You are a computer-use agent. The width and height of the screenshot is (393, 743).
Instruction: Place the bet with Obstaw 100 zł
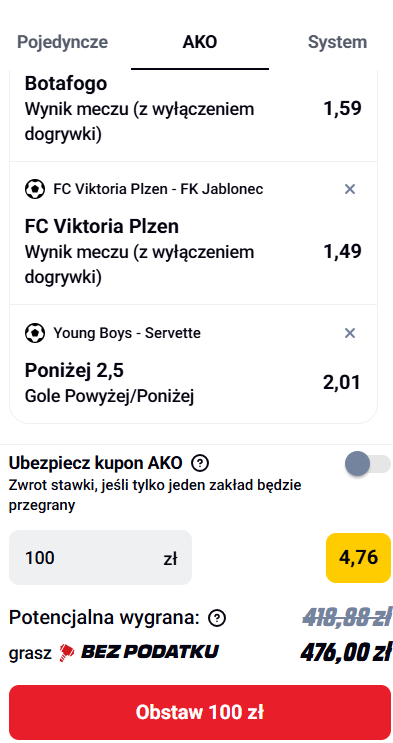[200, 712]
